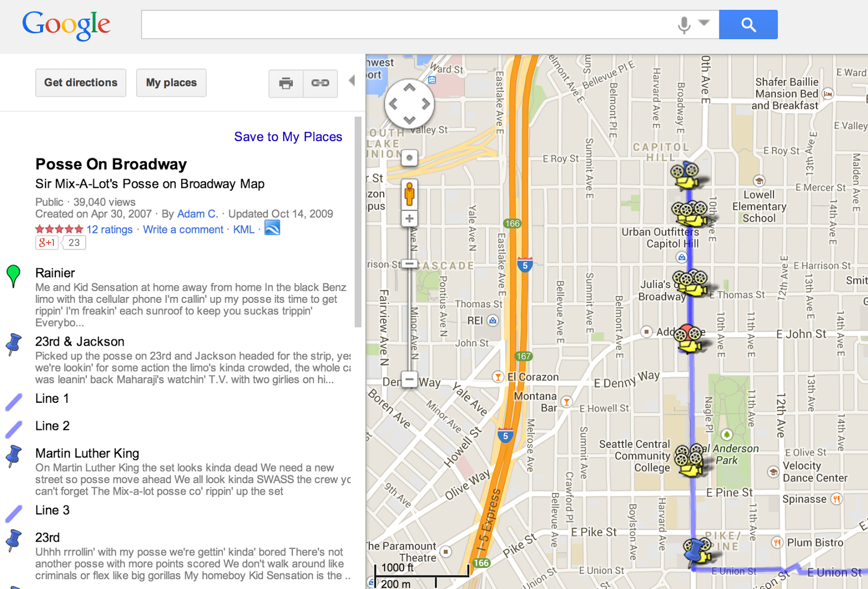Click the Google logo
The image size is (868, 589).
point(66,25)
